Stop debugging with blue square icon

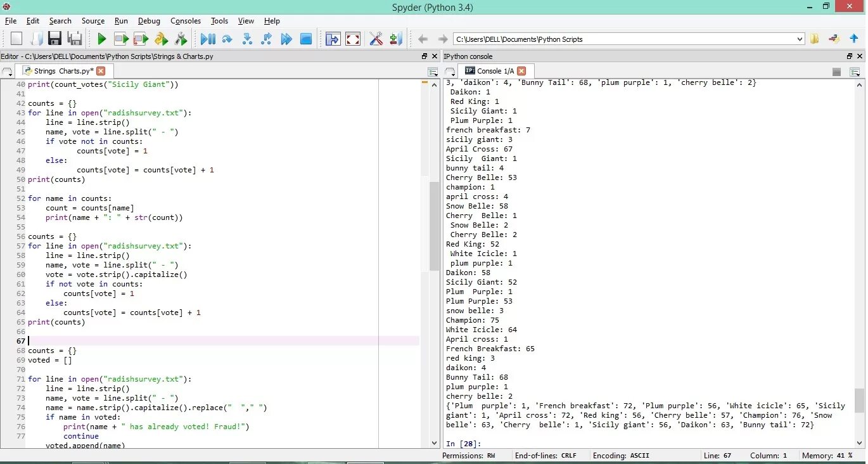306,39
